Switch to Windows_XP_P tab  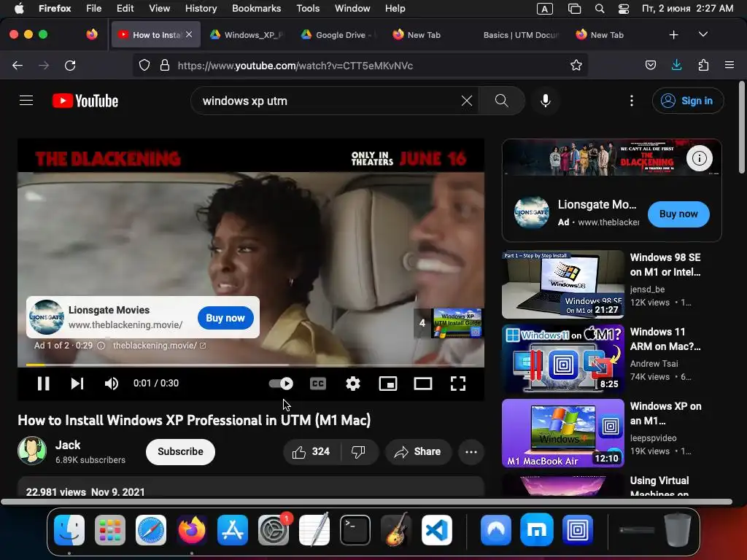247,35
